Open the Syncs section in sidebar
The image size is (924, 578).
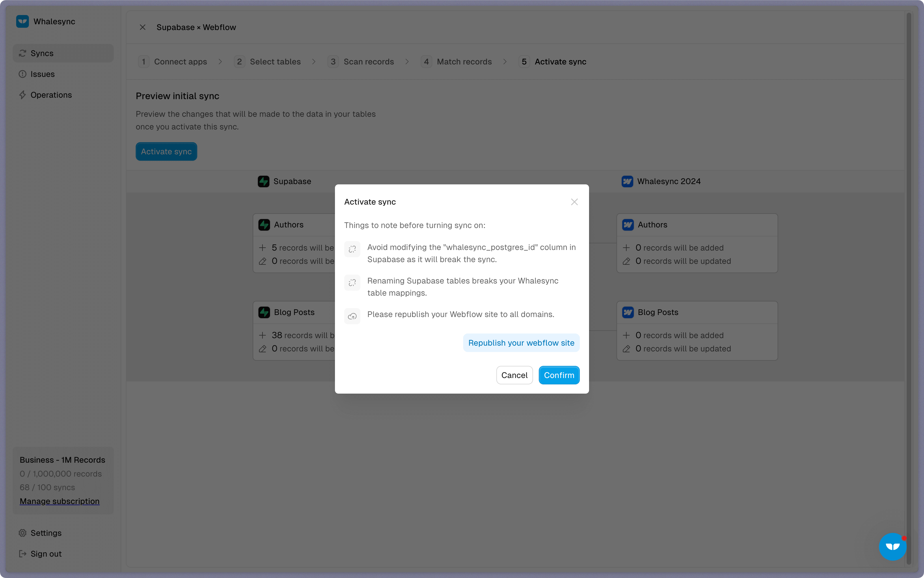(63, 53)
